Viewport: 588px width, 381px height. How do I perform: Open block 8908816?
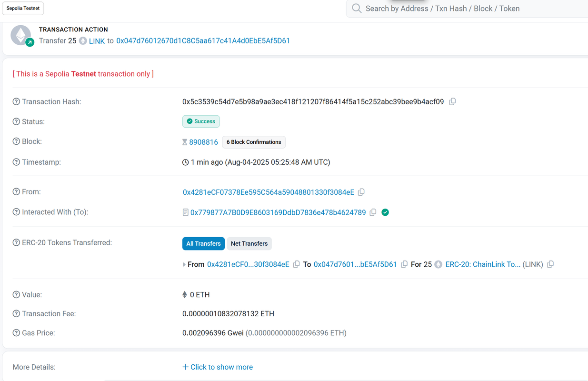click(203, 142)
